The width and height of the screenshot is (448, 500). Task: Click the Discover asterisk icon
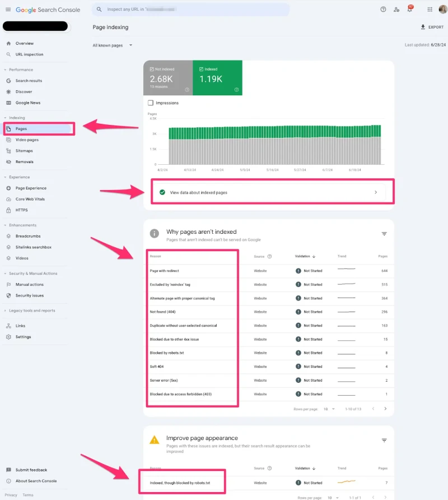(x=8, y=92)
